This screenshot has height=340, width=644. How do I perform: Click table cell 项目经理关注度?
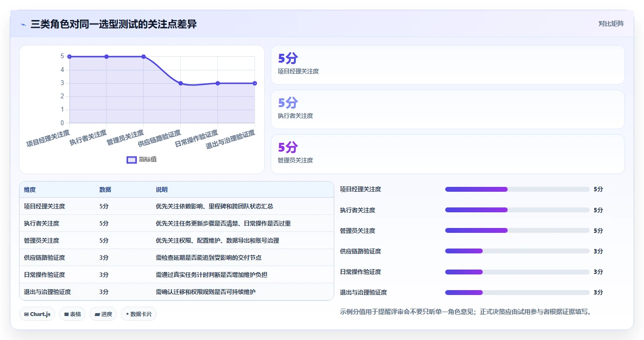(44, 206)
